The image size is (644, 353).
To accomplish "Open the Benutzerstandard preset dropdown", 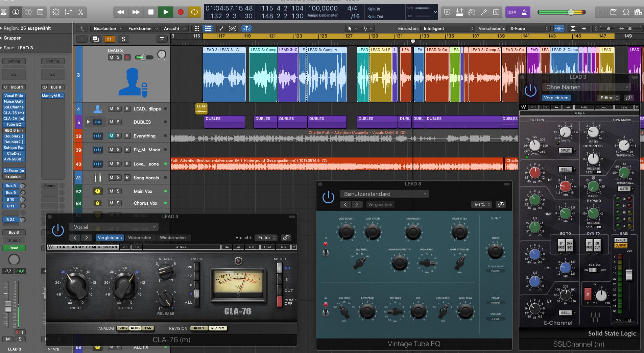I will [384, 194].
